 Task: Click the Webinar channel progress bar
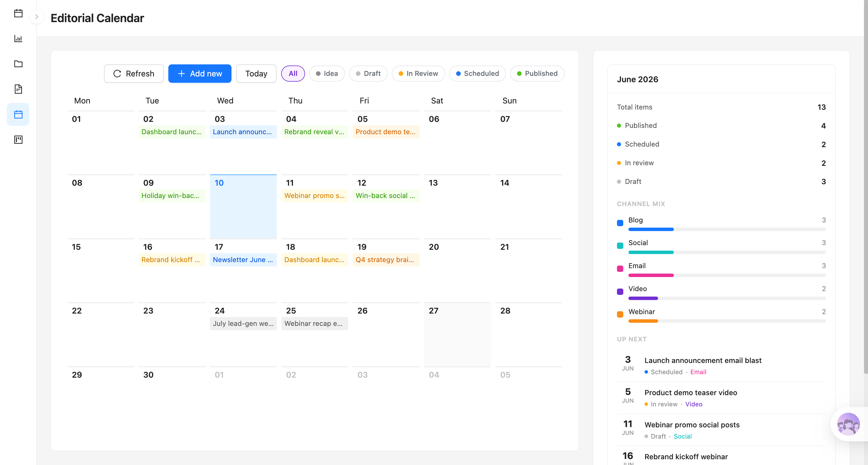[x=727, y=321]
